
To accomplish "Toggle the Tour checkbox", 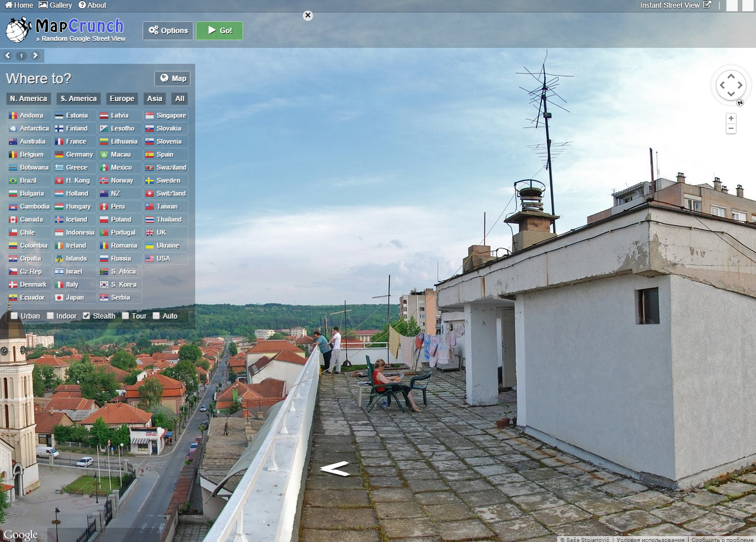I will [125, 316].
